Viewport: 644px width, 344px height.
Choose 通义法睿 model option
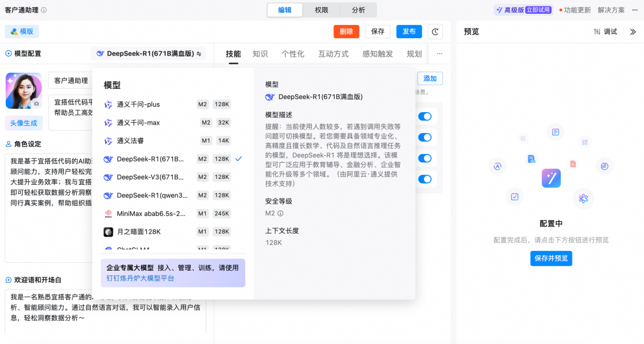click(173, 141)
